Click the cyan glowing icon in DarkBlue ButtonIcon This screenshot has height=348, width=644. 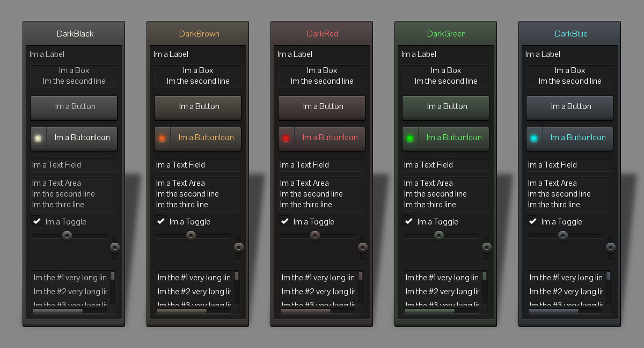534,138
